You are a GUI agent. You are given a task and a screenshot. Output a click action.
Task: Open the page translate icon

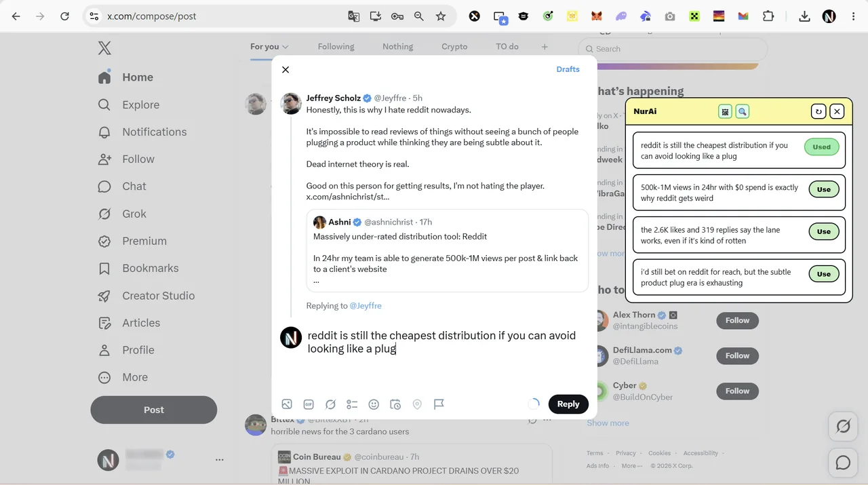tap(353, 16)
